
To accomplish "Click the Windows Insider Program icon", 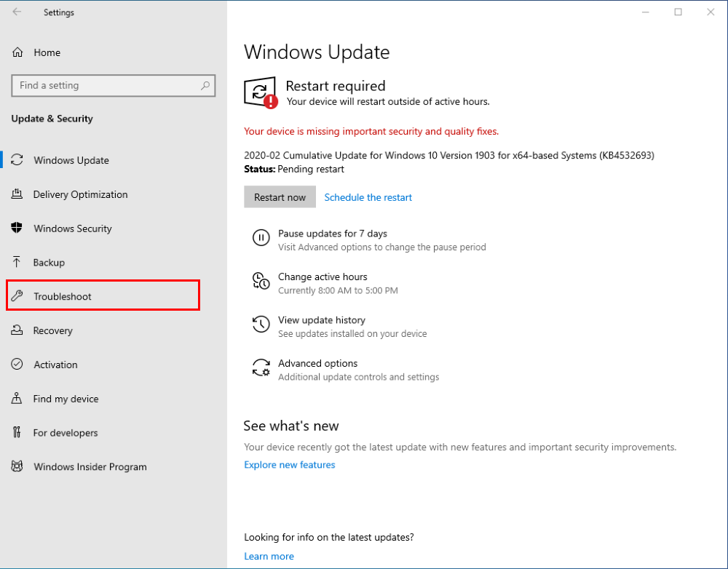I will 17,466.
